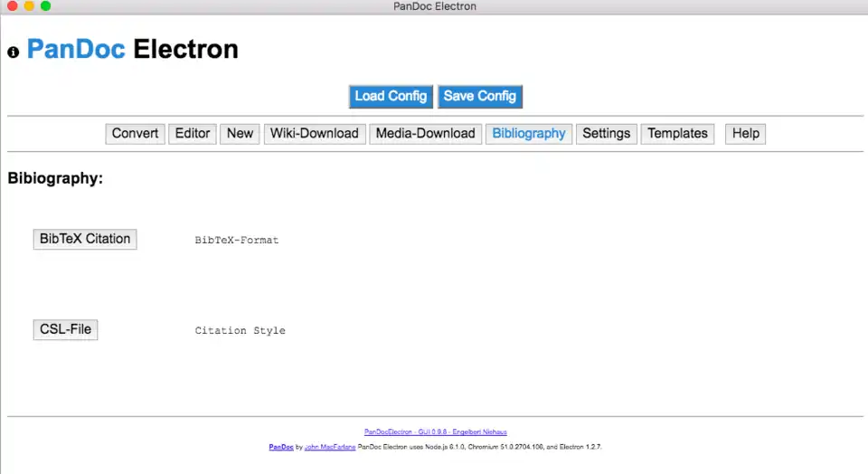
Task: Close the window with the red button
Action: pos(12,6)
